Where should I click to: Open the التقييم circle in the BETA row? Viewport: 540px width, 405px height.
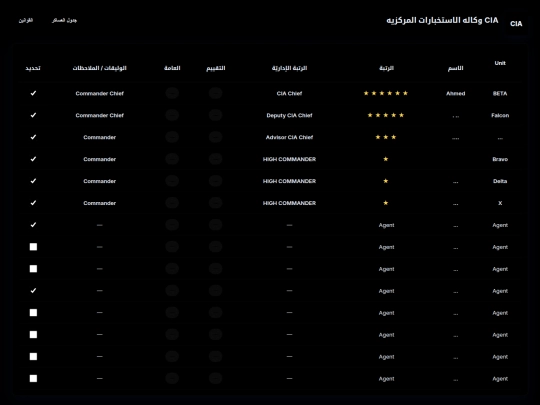216,93
